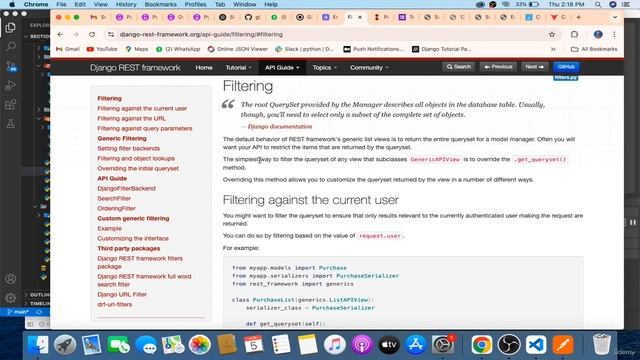Open Topics dropdown in navbar
The image size is (640, 360).
point(324,68)
